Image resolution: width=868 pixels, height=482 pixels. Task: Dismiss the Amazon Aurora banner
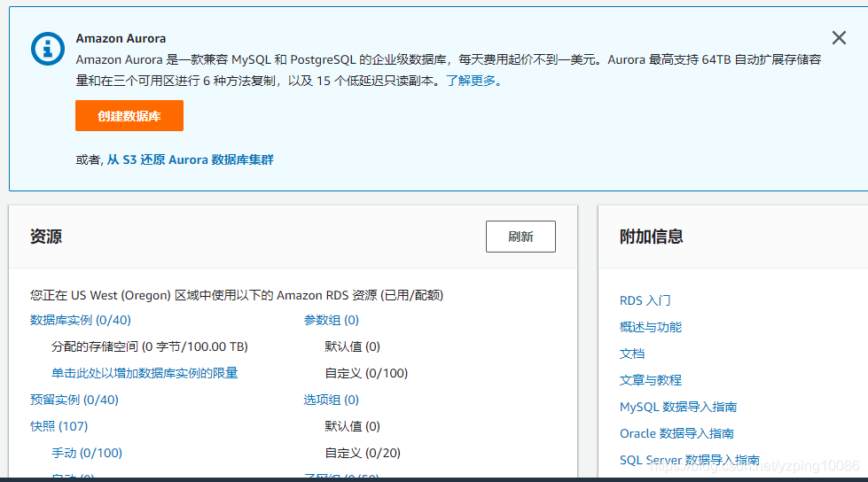point(839,37)
